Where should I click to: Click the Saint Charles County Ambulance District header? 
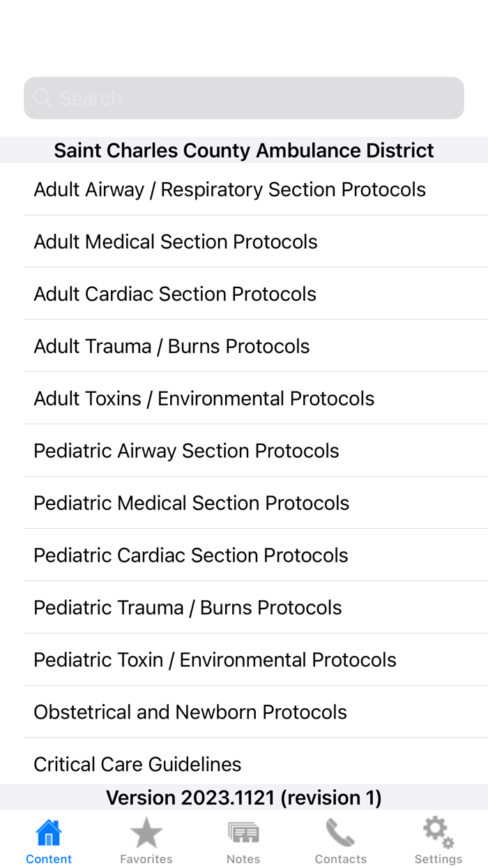coord(244,149)
